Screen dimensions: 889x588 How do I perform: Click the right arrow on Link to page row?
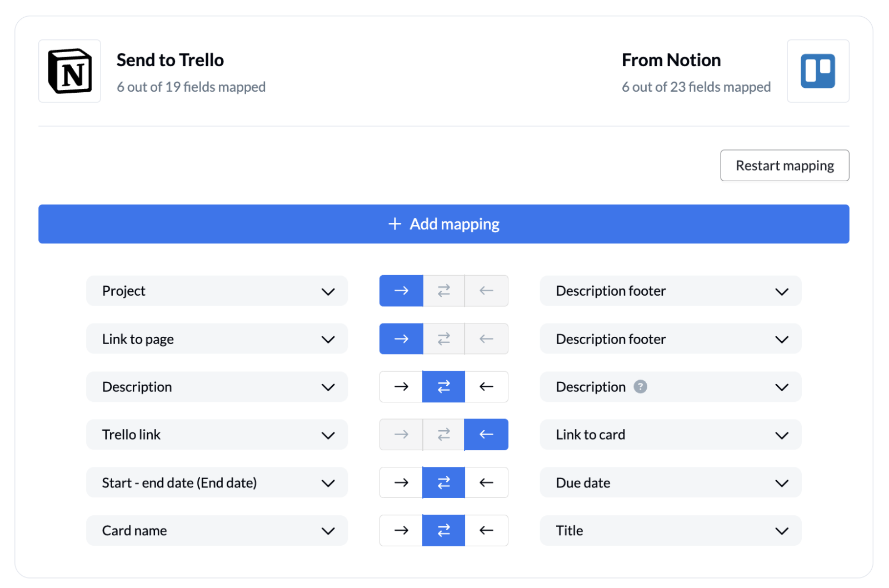(401, 338)
